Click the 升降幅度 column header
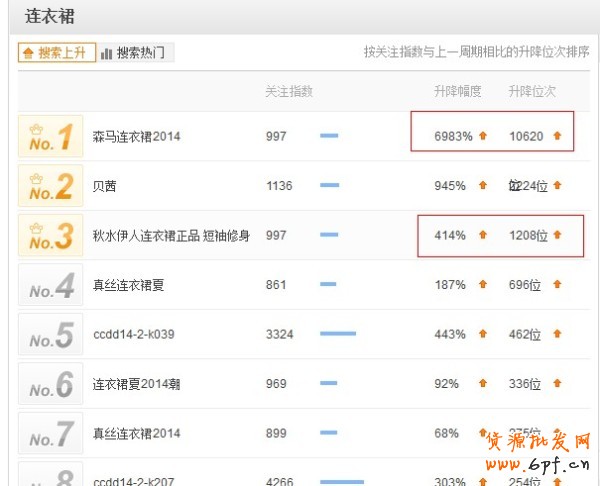This screenshot has width=600, height=486. tap(458, 92)
